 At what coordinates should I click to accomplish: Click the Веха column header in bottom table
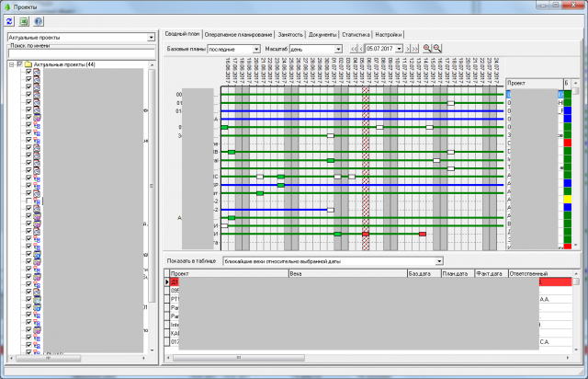347,273
